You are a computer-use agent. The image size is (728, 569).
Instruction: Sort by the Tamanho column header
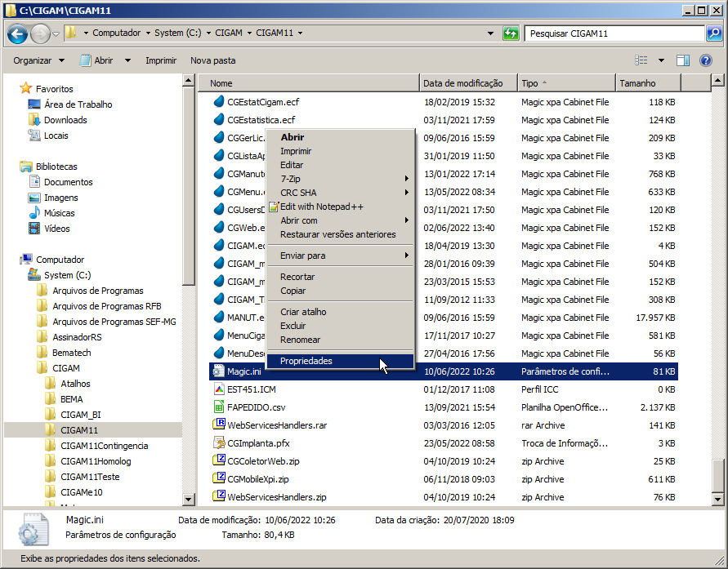click(648, 83)
